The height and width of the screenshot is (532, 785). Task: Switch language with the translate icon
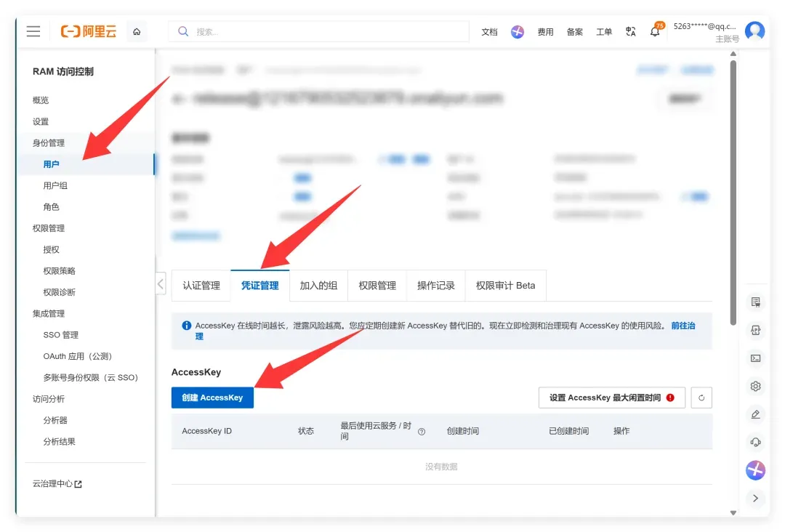click(x=631, y=31)
